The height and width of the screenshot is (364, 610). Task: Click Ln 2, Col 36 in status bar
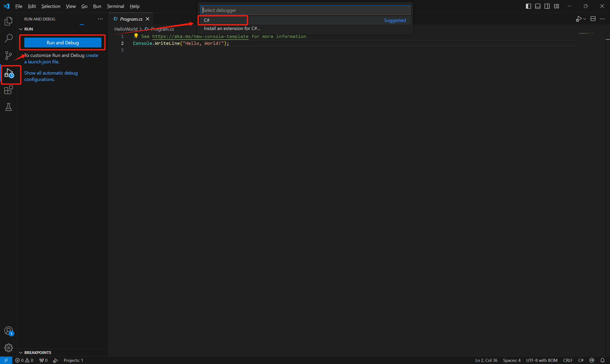[486, 360]
